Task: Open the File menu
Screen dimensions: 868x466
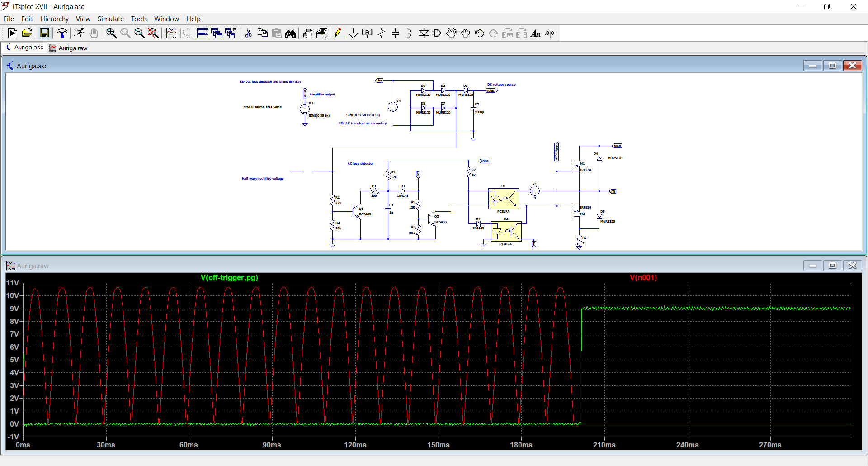Action: [9, 19]
